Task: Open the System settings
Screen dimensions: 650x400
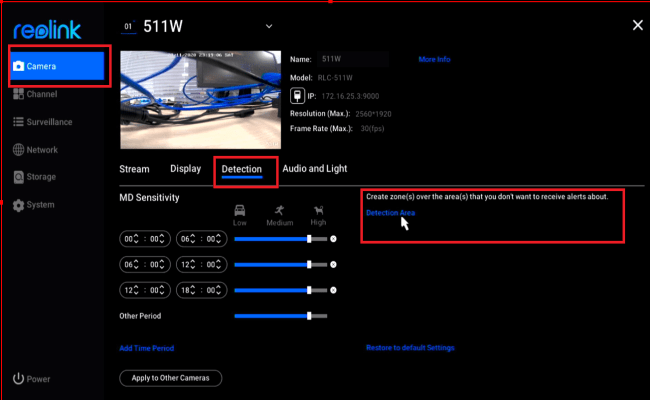Action: click(34, 205)
